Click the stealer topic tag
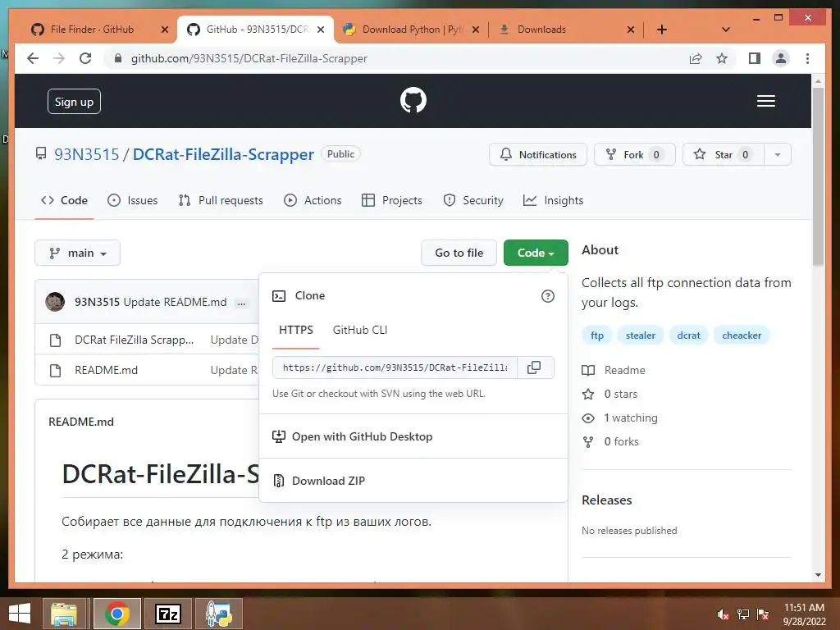 click(640, 336)
